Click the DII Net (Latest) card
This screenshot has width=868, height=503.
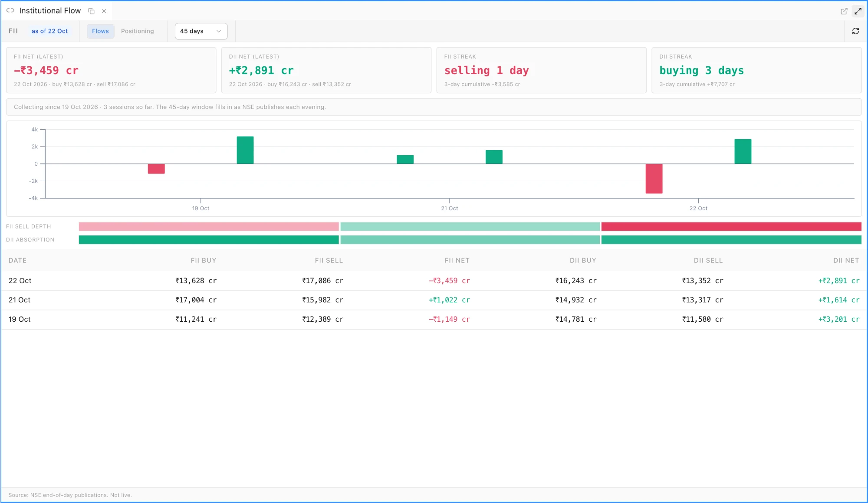pos(326,70)
